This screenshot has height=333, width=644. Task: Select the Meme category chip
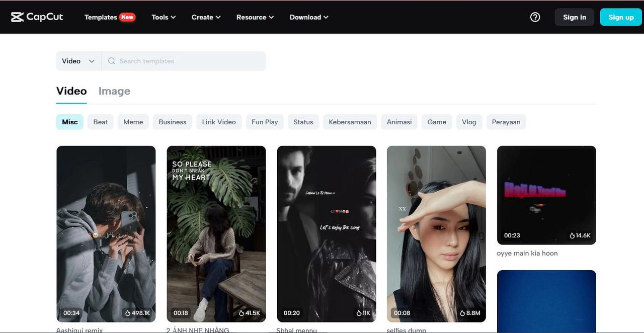pos(133,122)
